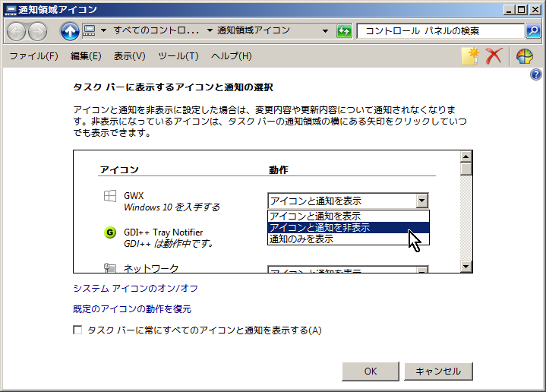The height and width of the screenshot is (392, 546).
Task: Click window system icon in title bar
Action: (11, 10)
